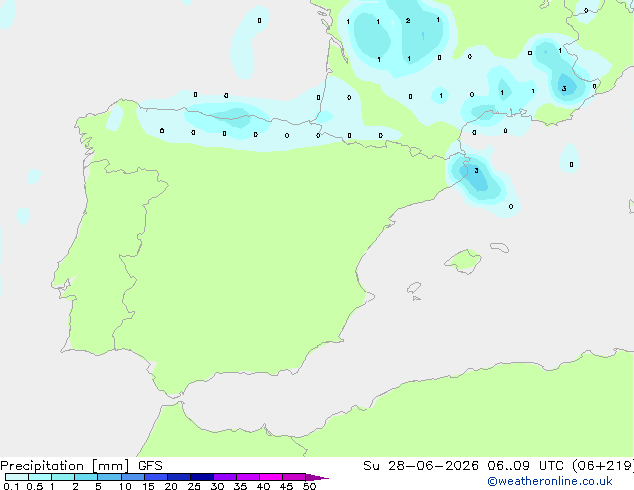
Task: Pick the 25–30 mm dark navy legend swatch
Action: coord(202,477)
